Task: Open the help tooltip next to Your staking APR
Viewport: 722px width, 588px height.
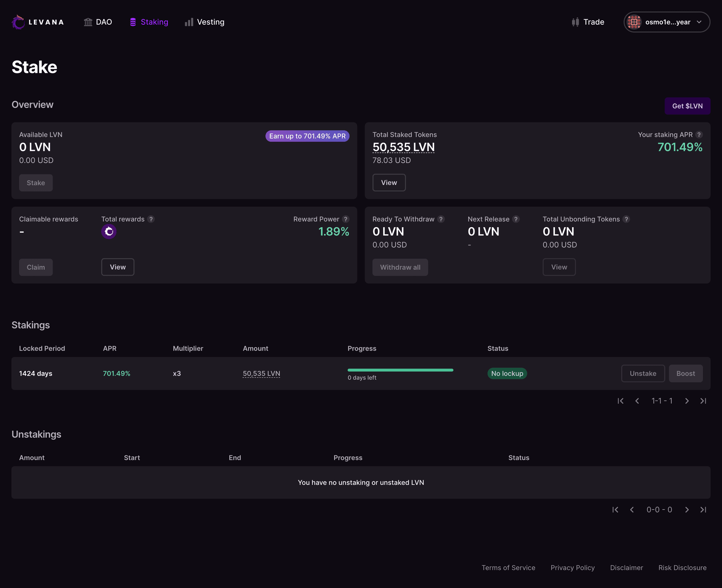Action: click(x=699, y=135)
